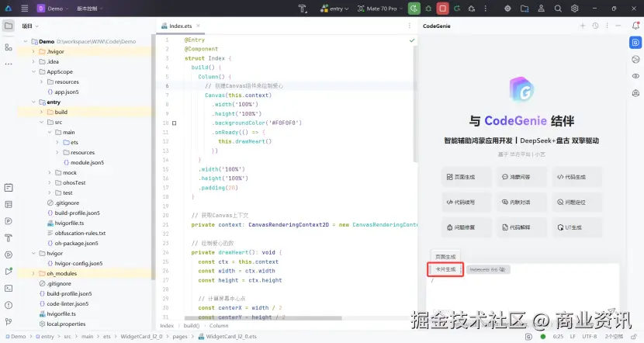The height and width of the screenshot is (343, 644).
Task: Open the Terminal tool window icon
Action: [9, 289]
